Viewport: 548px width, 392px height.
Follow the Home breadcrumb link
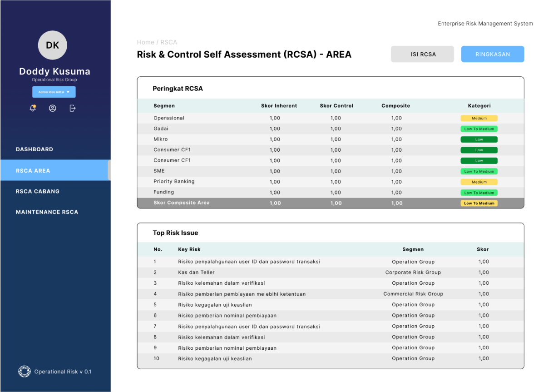point(145,42)
